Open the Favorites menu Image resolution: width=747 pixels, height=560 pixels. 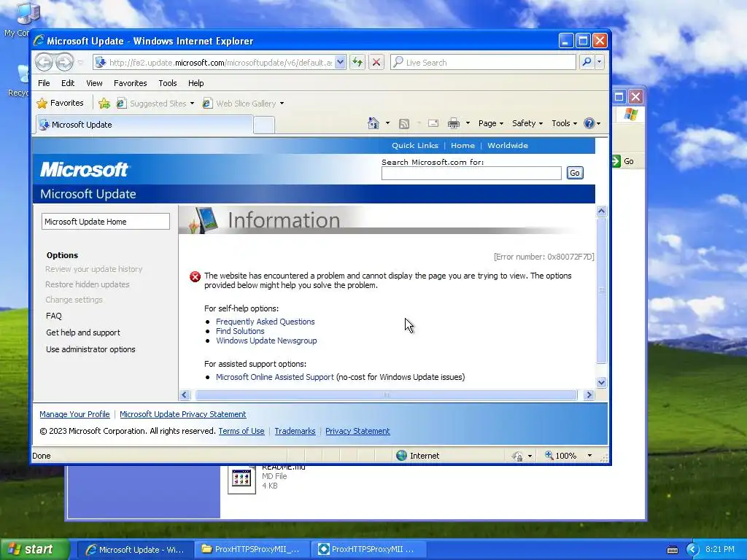coord(130,83)
